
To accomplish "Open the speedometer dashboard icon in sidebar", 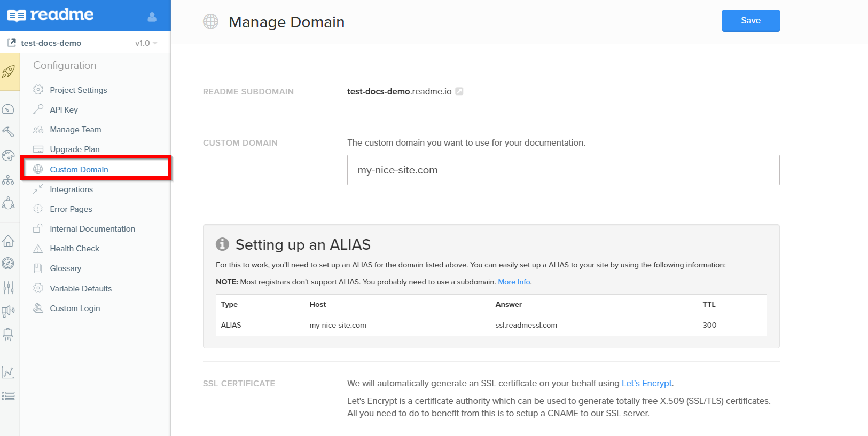I will [8, 109].
